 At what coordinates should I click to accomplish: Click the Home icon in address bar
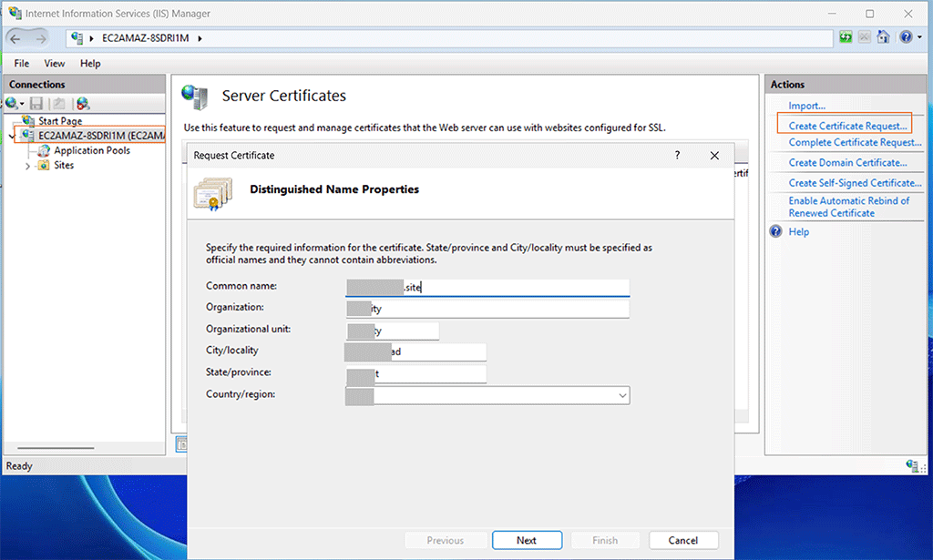coord(883,37)
